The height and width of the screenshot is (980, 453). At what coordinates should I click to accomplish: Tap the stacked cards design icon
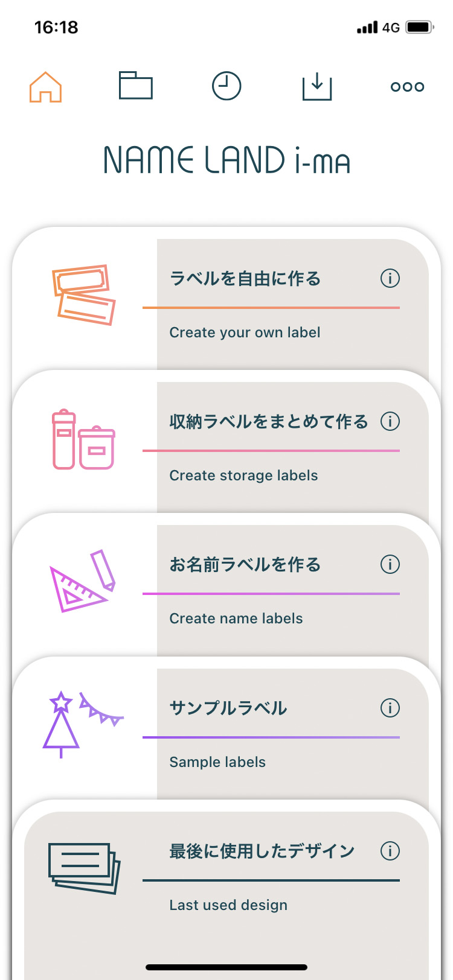pyautogui.click(x=84, y=868)
